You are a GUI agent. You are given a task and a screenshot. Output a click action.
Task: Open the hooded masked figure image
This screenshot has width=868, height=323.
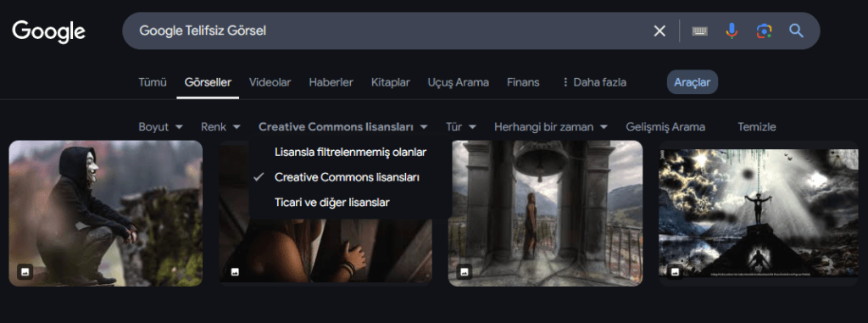tap(106, 214)
